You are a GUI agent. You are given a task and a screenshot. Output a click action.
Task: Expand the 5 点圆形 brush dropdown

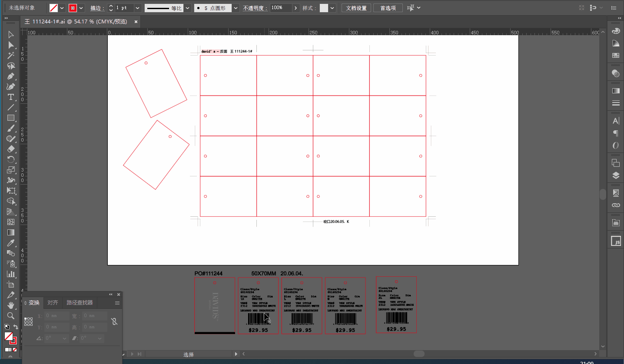tap(236, 8)
